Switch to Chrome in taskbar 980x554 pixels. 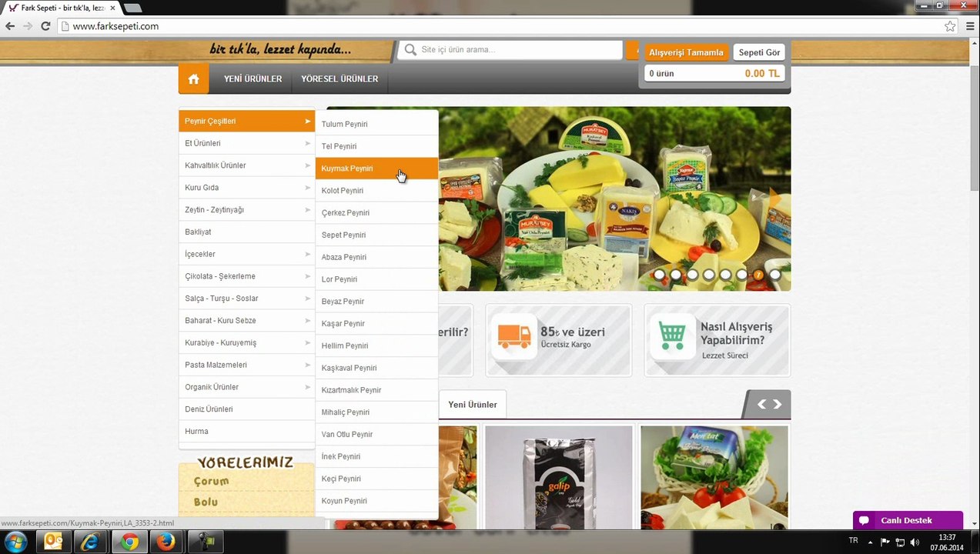point(129,542)
